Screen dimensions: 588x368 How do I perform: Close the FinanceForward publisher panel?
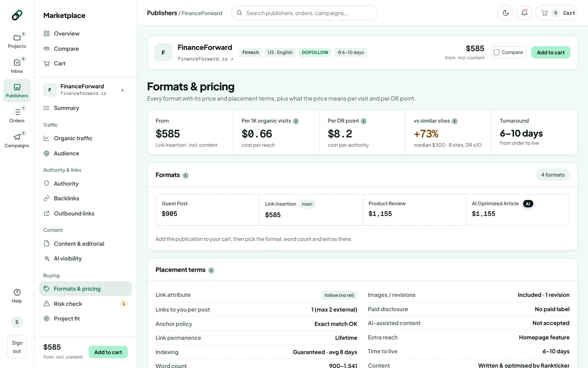[122, 90]
